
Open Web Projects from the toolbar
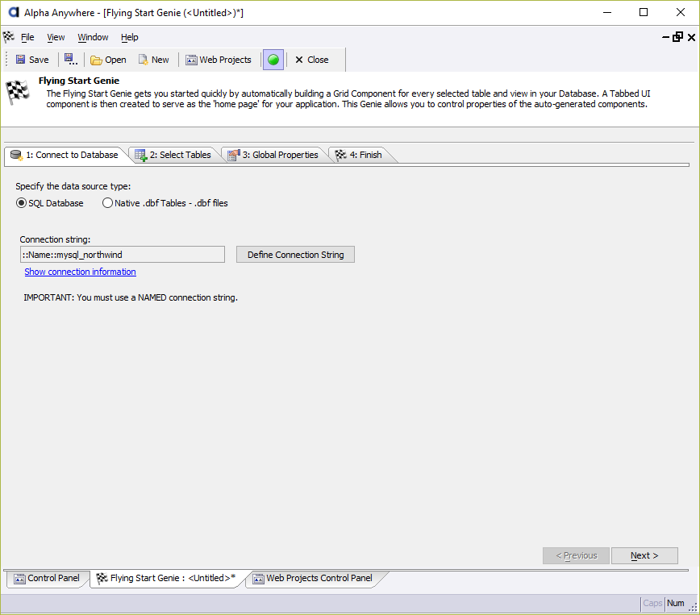click(x=219, y=60)
